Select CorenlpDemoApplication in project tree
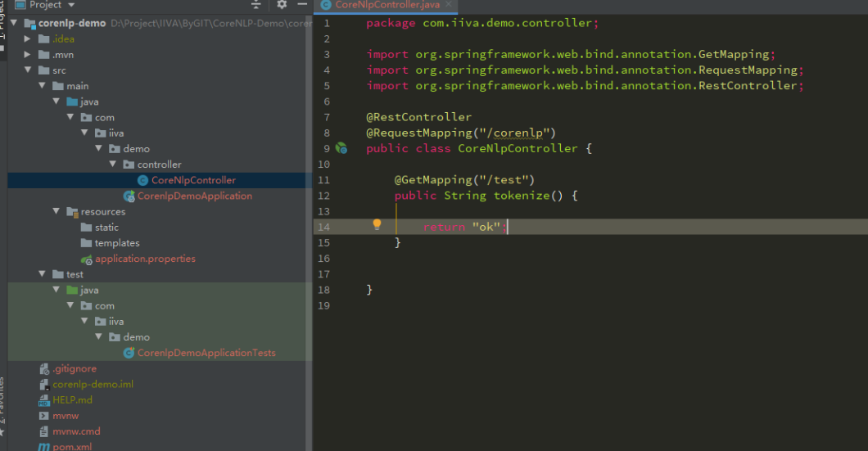Screen dimensions: 868x451 [x=194, y=196]
